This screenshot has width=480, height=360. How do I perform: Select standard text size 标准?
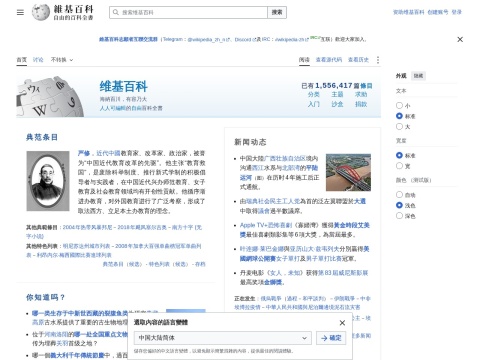tap(399, 116)
